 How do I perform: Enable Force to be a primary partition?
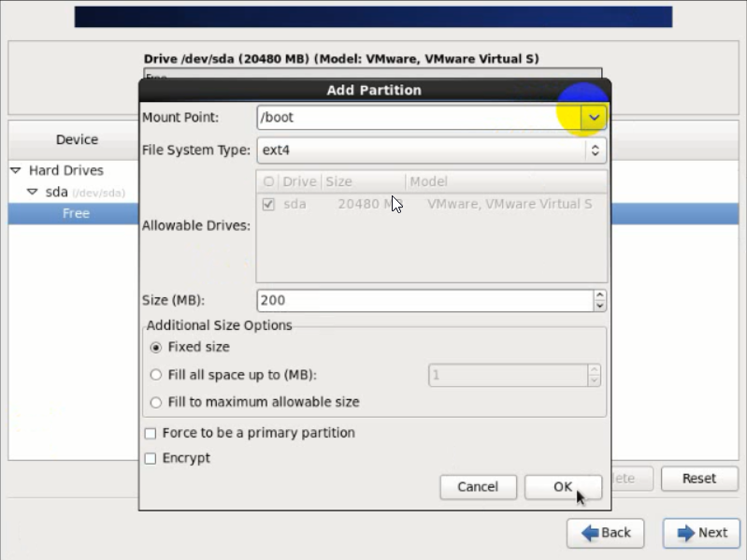tap(151, 434)
